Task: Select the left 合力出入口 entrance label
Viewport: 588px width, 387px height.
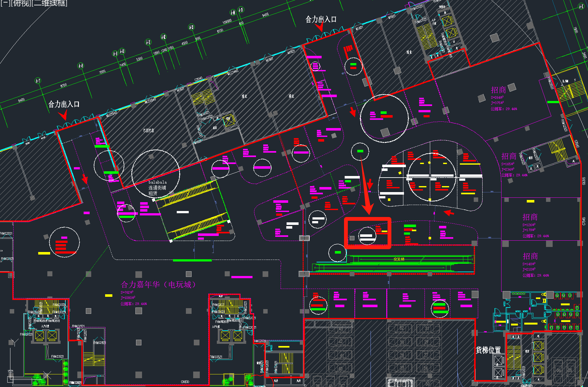Action: pos(64,104)
